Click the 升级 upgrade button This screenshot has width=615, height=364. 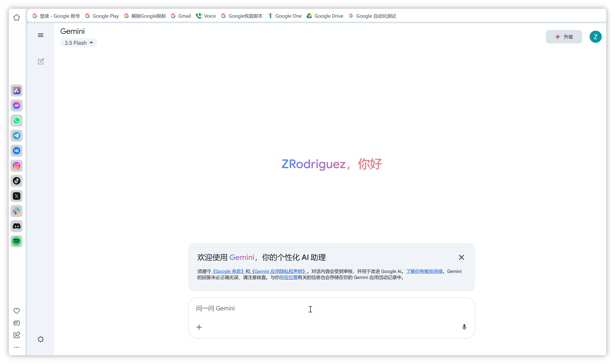563,37
